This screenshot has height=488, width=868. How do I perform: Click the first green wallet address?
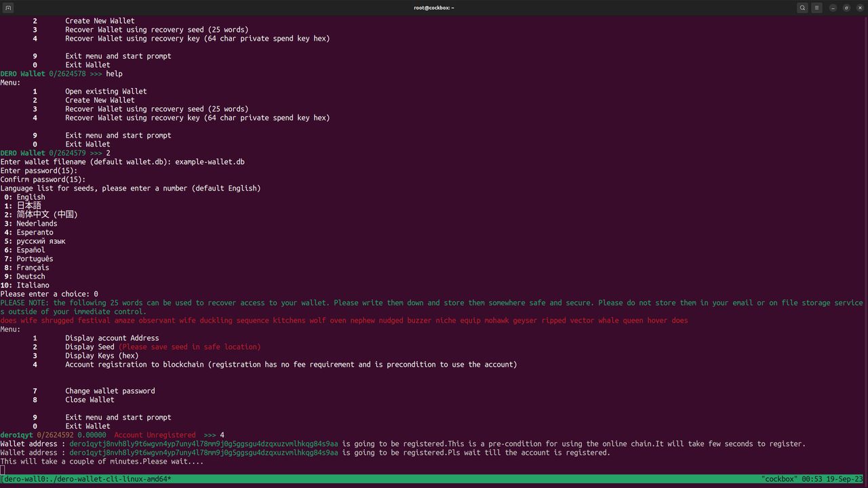pos(203,443)
